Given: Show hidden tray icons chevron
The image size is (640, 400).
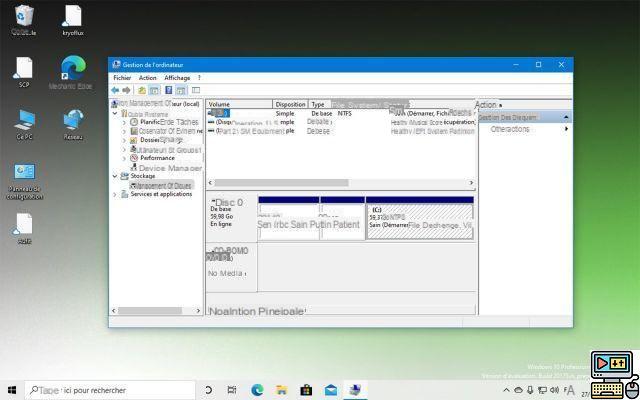Looking at the screenshot, I should click(x=507, y=390).
